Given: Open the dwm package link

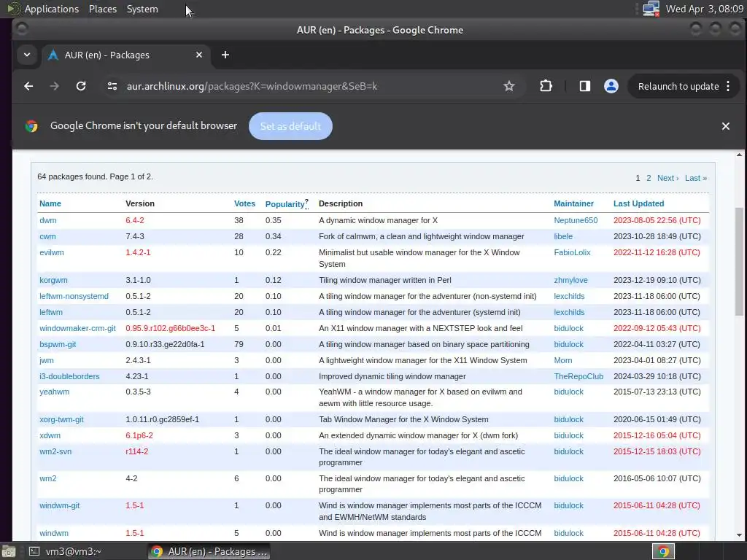Looking at the screenshot, I should [47, 220].
